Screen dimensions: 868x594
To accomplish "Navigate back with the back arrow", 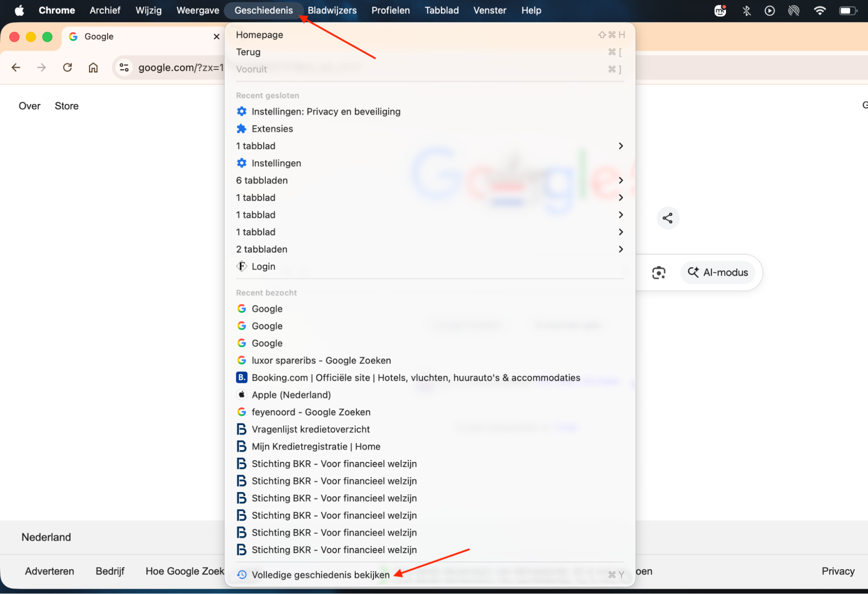I will pos(16,68).
